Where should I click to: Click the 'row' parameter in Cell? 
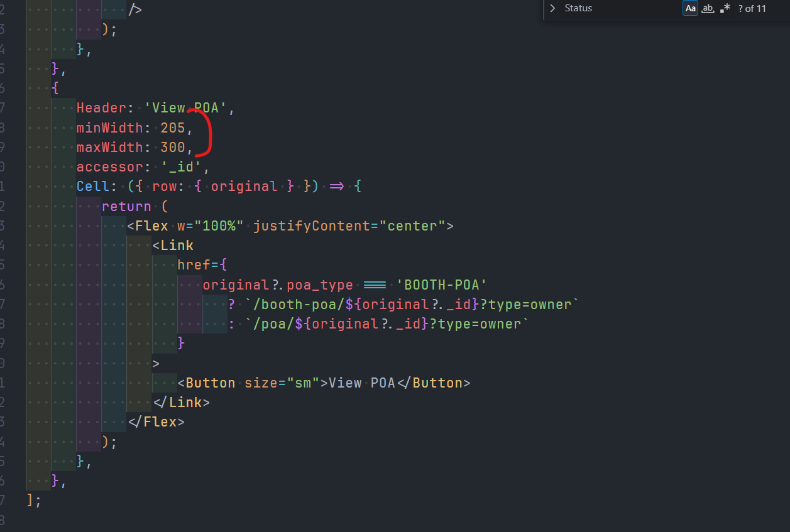(165, 187)
